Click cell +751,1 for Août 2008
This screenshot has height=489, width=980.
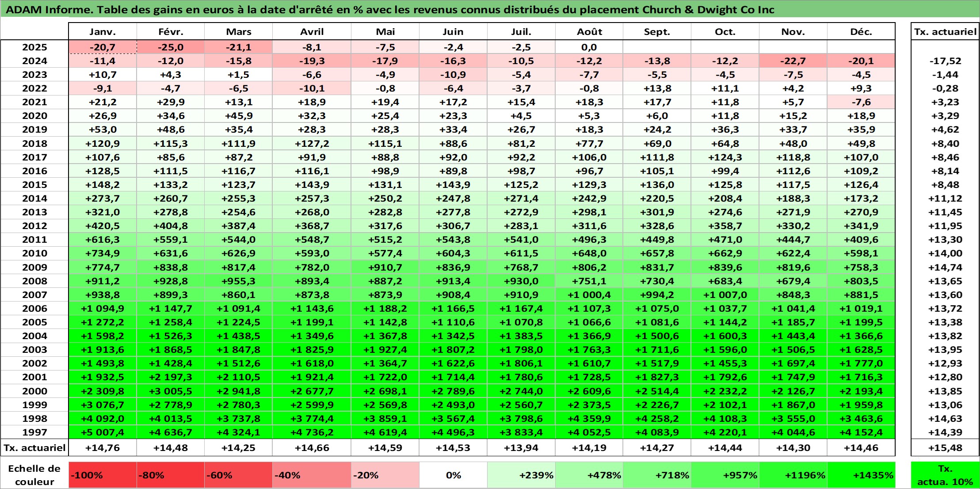tap(589, 281)
